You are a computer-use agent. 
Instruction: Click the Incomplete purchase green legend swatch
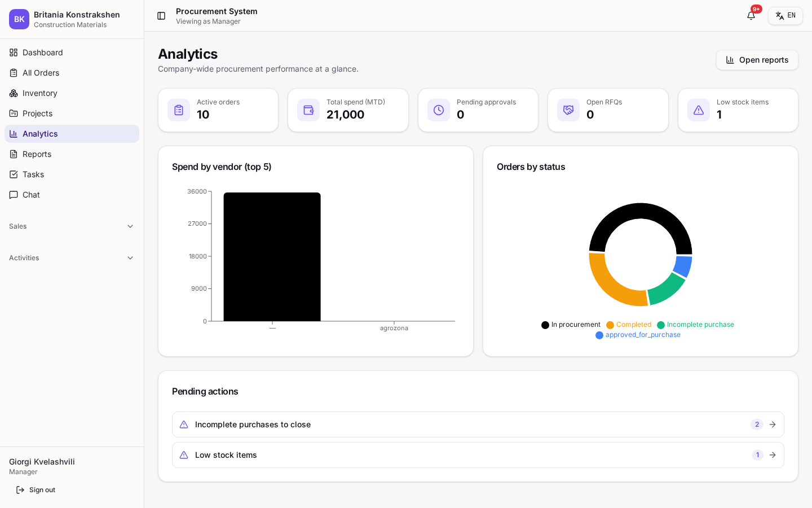[661, 325]
